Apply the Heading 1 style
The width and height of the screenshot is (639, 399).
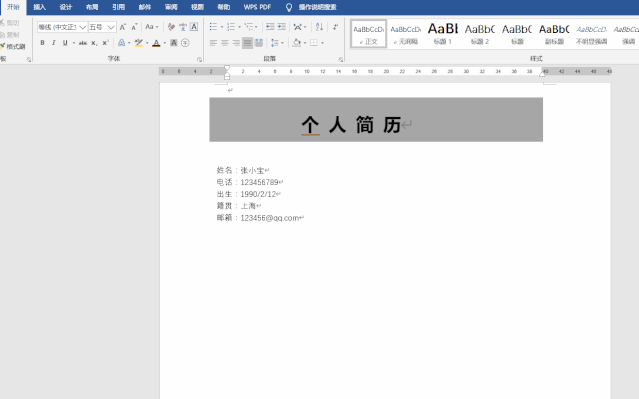pyautogui.click(x=443, y=34)
